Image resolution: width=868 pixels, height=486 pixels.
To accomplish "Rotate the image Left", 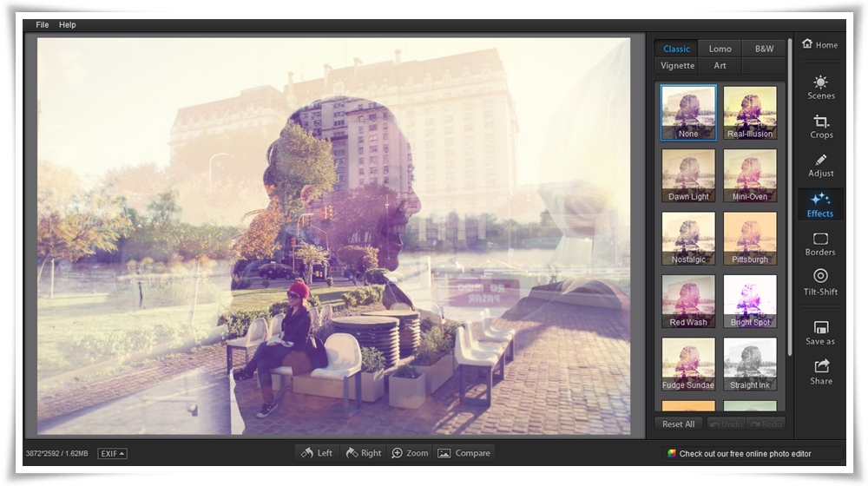I will pos(317,453).
